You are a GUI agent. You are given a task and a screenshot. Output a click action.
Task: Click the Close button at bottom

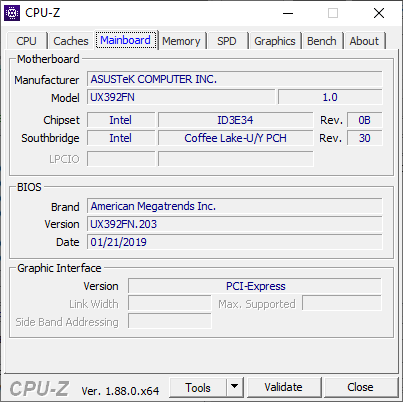pos(360,387)
